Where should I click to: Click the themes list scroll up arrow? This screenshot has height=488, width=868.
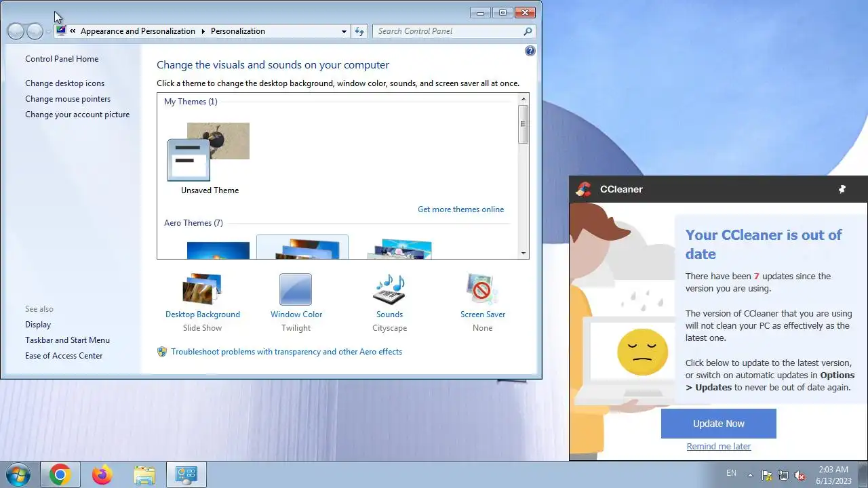(x=524, y=99)
